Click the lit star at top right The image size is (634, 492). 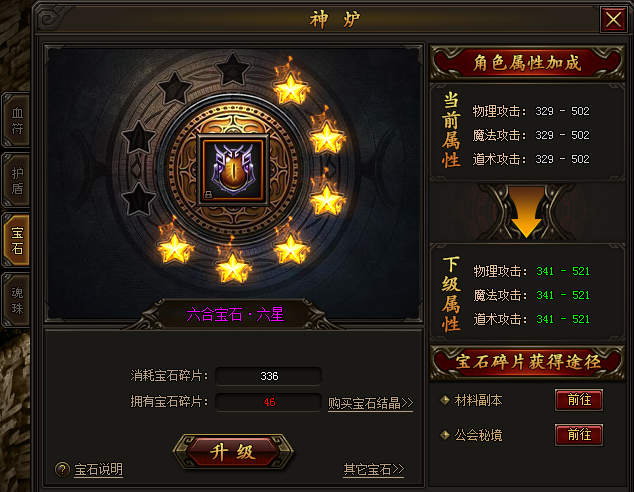tap(291, 87)
